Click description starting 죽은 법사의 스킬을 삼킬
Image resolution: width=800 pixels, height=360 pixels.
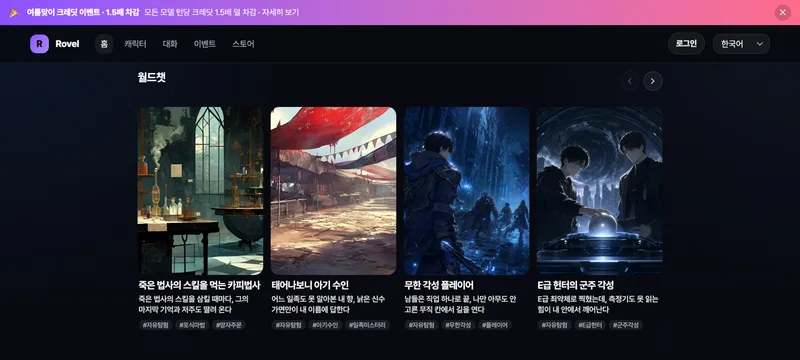tap(193, 304)
